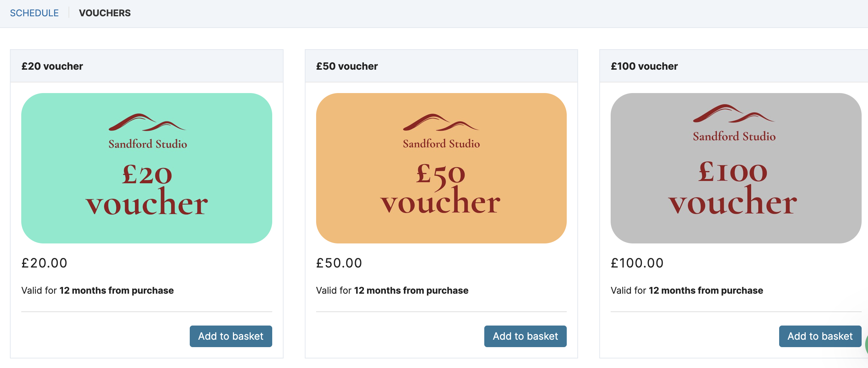Screen dimensions: 868x368
Task: Add the £100 voucher to basket
Action: point(820,336)
